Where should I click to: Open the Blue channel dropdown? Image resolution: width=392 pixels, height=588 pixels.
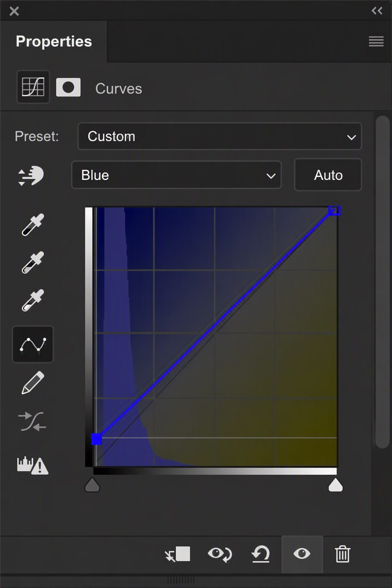click(176, 175)
